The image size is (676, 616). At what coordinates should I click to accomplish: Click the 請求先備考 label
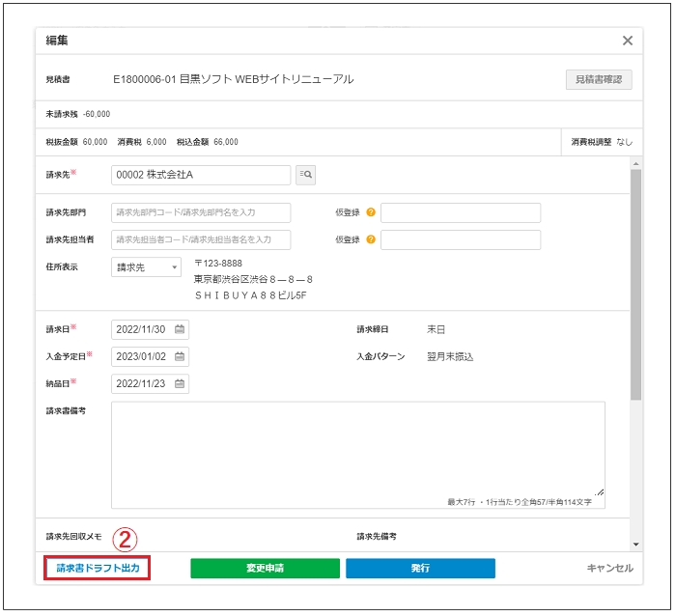(x=377, y=537)
